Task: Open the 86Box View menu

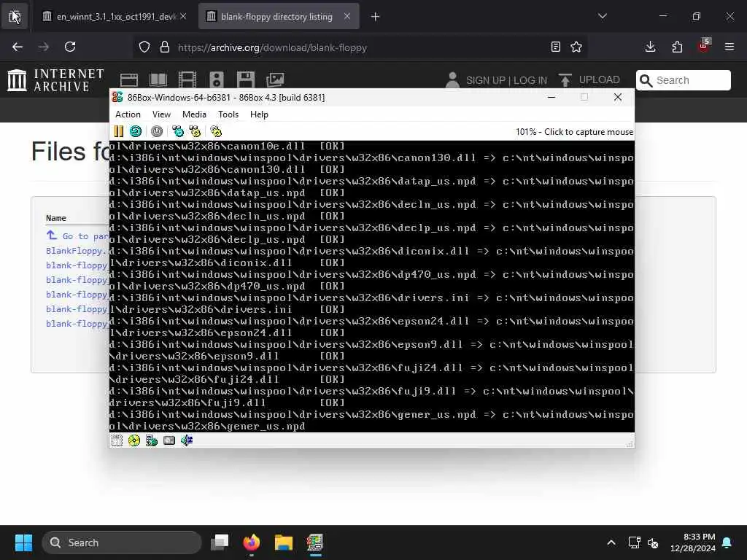Action: 161,114
